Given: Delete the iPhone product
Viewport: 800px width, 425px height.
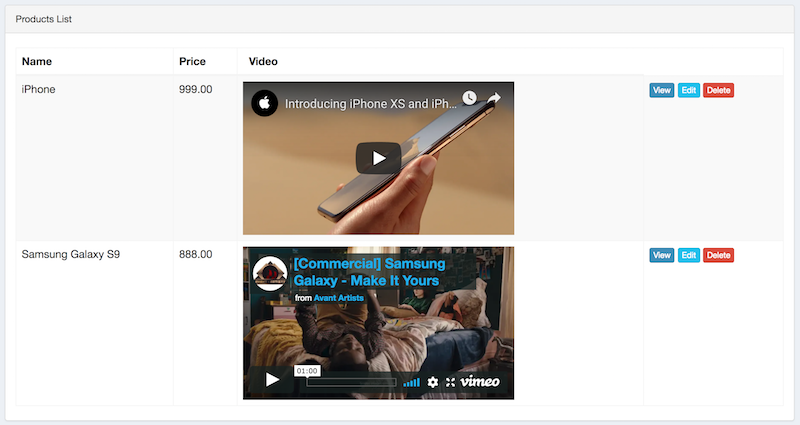Looking at the screenshot, I should 718,90.
